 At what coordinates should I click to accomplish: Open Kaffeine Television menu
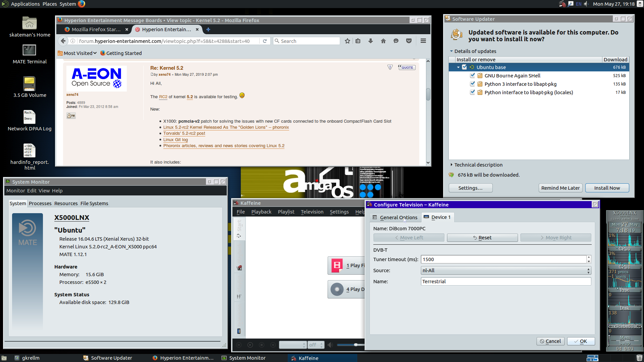click(312, 212)
